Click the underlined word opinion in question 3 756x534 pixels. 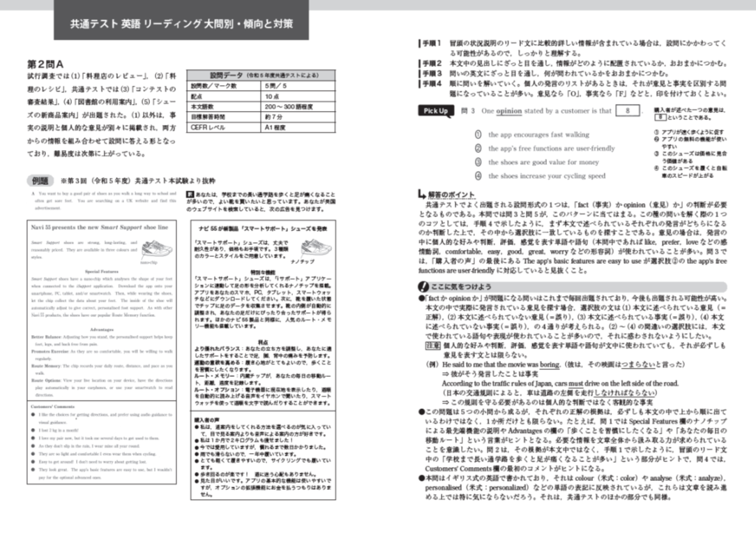point(508,111)
